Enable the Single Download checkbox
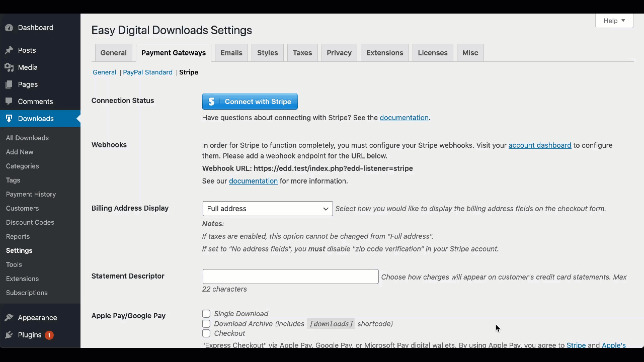 click(x=206, y=314)
